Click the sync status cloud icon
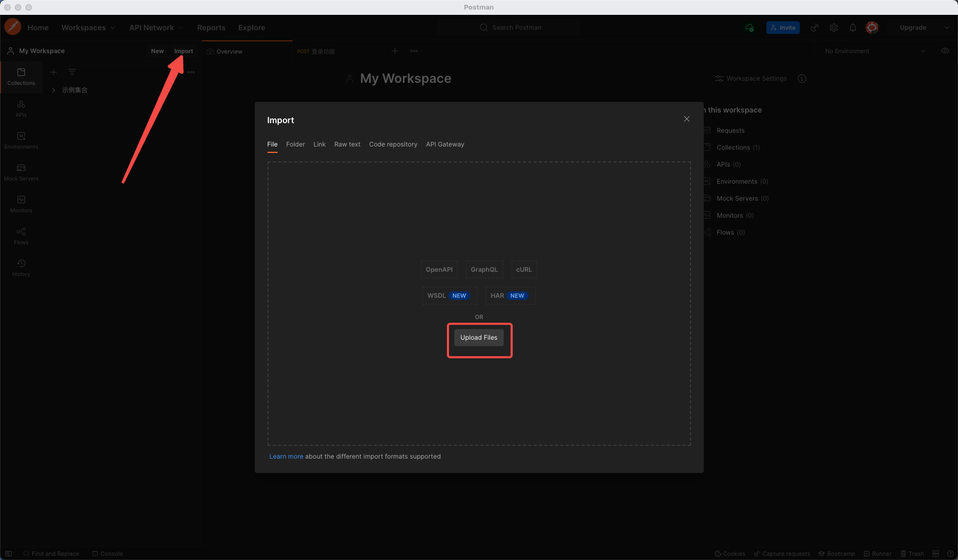 749,28
